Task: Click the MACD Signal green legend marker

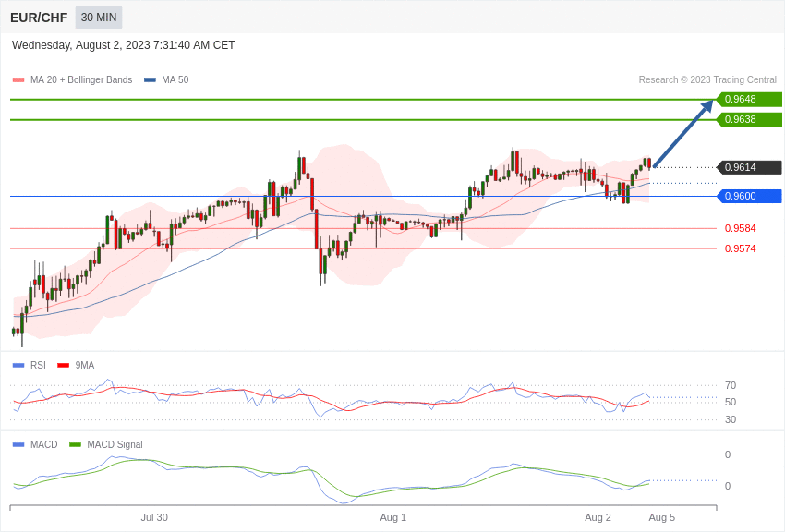Action: tap(75, 444)
